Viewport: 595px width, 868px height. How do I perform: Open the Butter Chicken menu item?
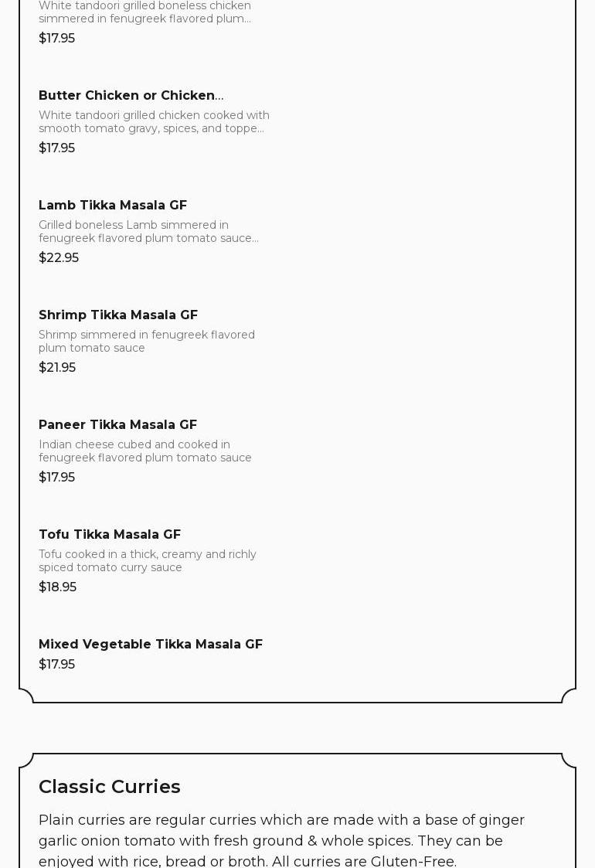(x=131, y=96)
